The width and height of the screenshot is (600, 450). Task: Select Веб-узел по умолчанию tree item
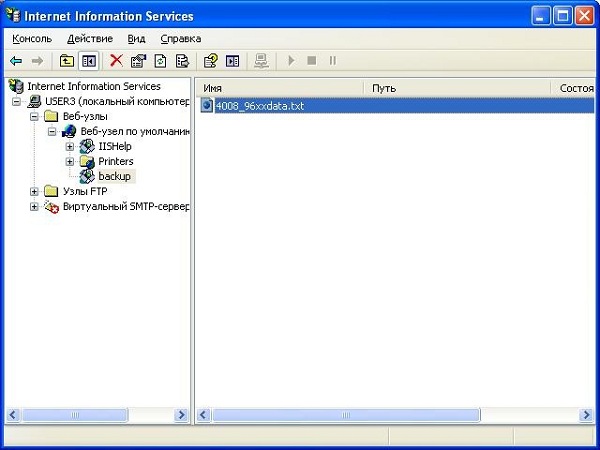(135, 132)
